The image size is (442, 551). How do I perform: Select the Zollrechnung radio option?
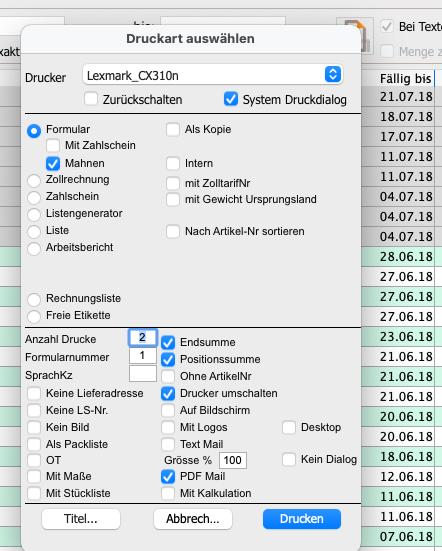point(34,180)
